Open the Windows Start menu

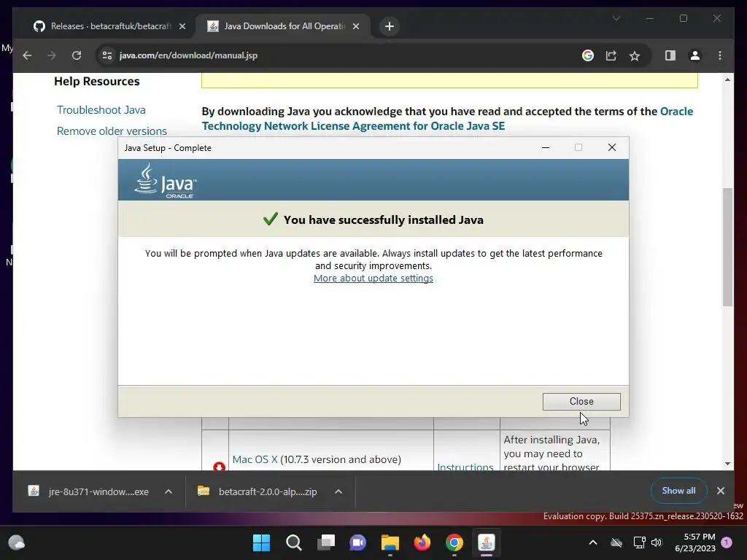click(261, 542)
